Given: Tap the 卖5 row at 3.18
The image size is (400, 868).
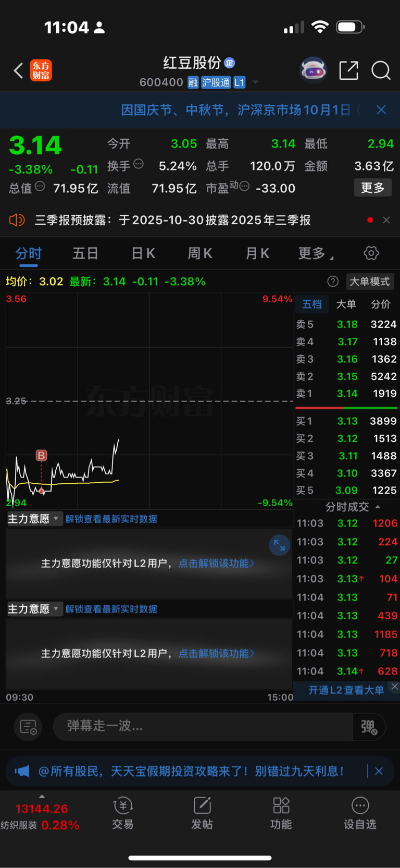Looking at the screenshot, I should point(346,324).
